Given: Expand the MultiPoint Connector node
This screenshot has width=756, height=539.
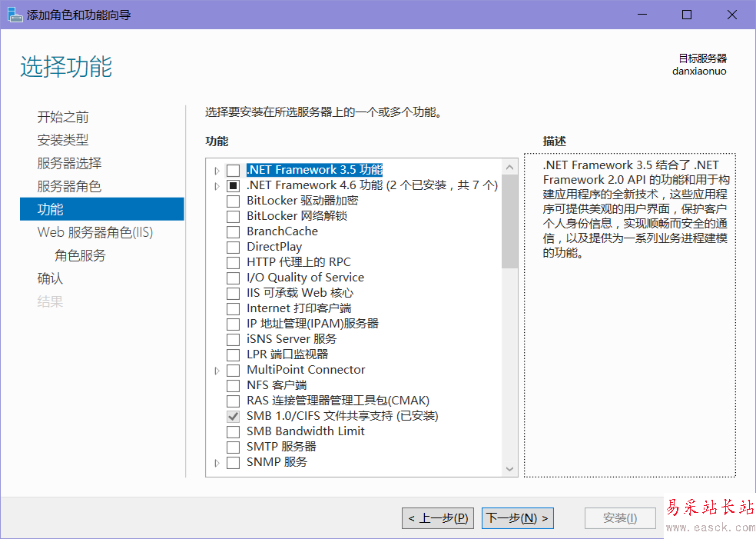Looking at the screenshot, I should [x=217, y=371].
